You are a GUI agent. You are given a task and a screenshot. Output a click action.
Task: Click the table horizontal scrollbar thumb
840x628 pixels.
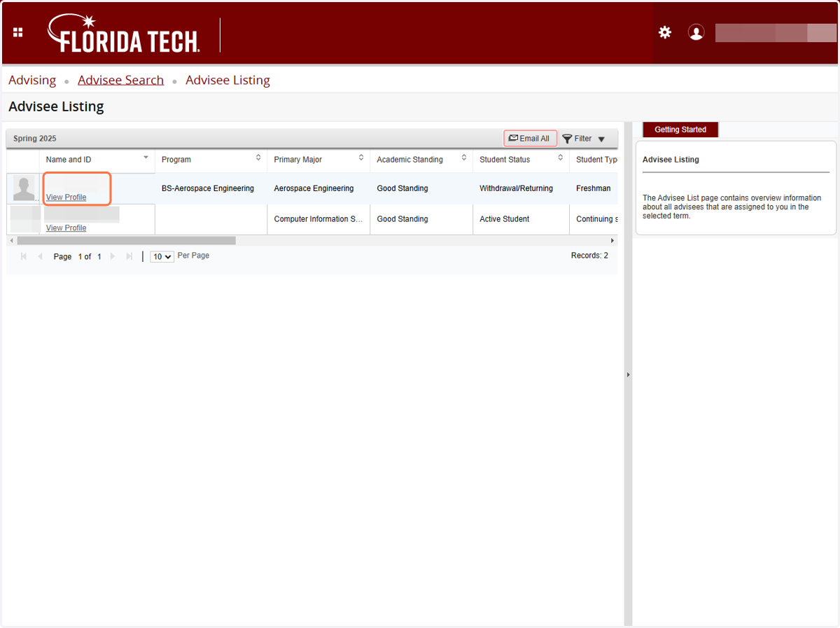coord(126,241)
